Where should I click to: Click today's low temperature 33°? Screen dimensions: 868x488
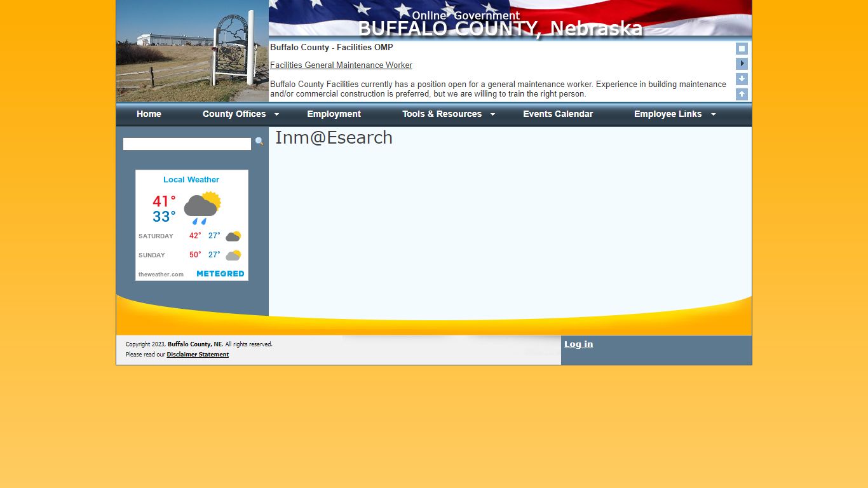[164, 217]
